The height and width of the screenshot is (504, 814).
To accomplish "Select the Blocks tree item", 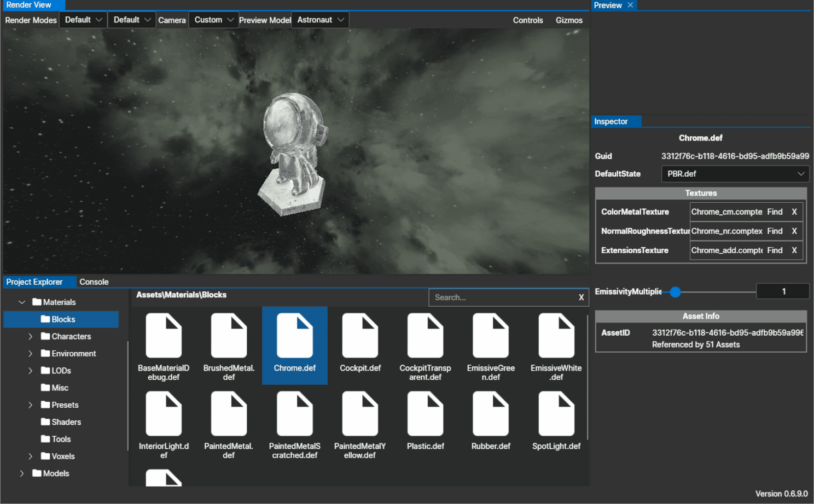I will pos(61,319).
